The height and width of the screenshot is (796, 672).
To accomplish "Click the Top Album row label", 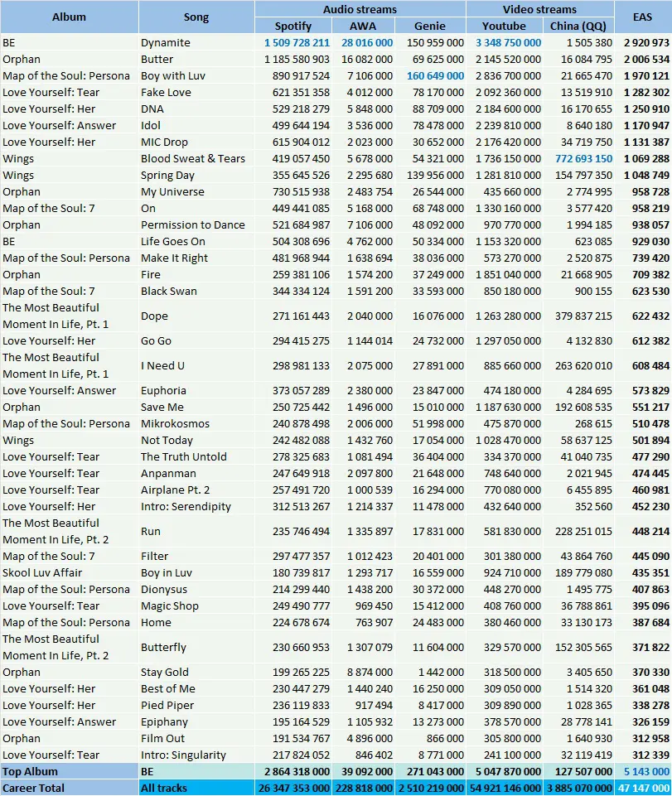I will point(30,772).
